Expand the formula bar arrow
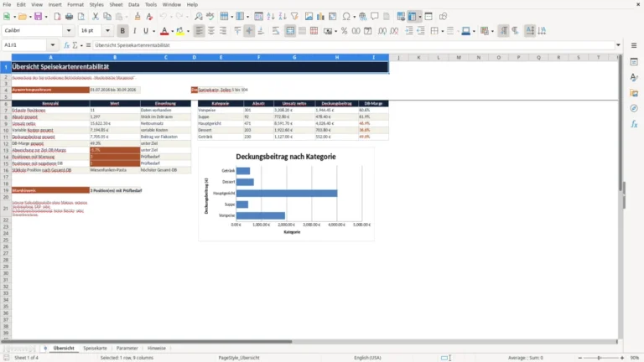644x362 pixels. [618, 45]
